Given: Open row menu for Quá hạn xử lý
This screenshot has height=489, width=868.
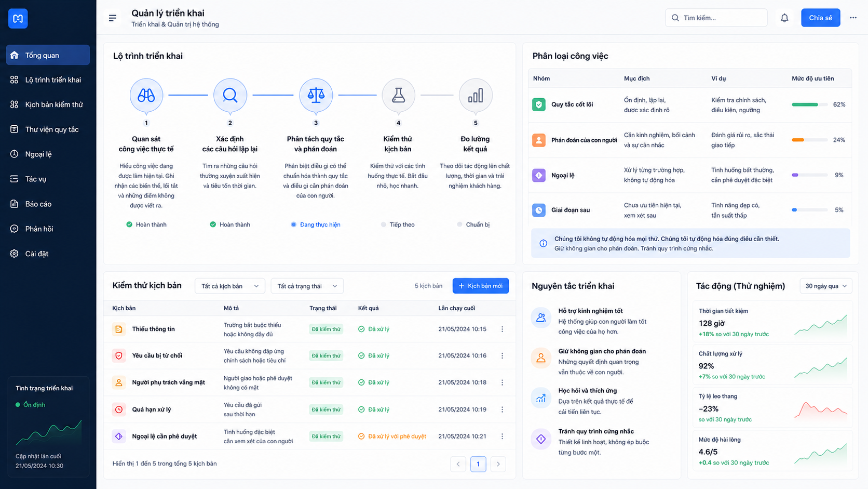Looking at the screenshot, I should [502, 409].
